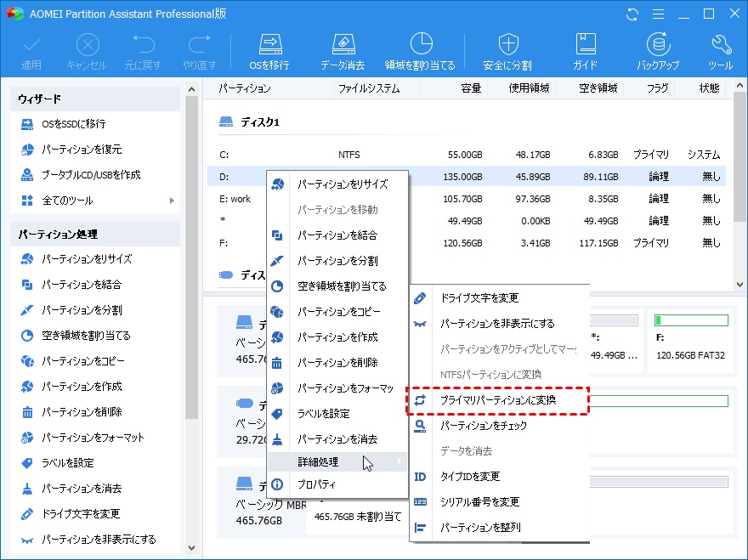This screenshot has width=748, height=560.
Task: Open the データ消去 tool
Action: pyautogui.click(x=343, y=52)
